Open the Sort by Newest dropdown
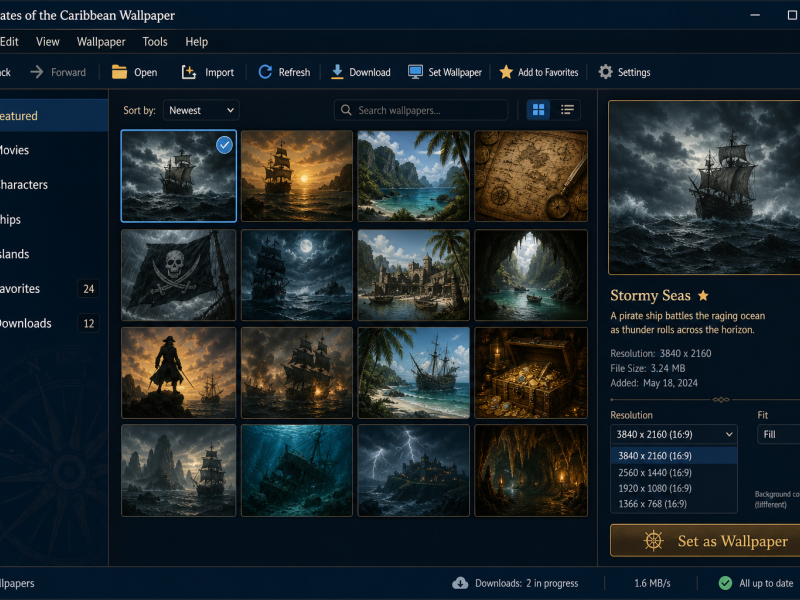Screen dimensions: 800x600 (x=201, y=110)
